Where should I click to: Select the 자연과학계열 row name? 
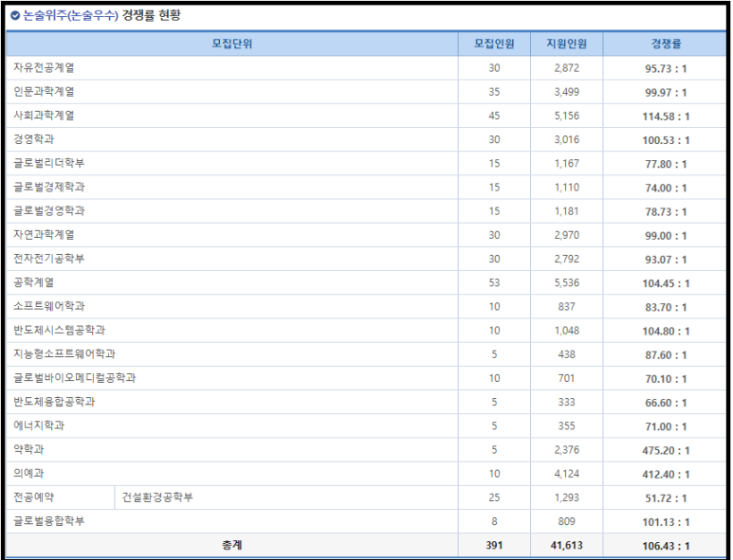pos(44,234)
